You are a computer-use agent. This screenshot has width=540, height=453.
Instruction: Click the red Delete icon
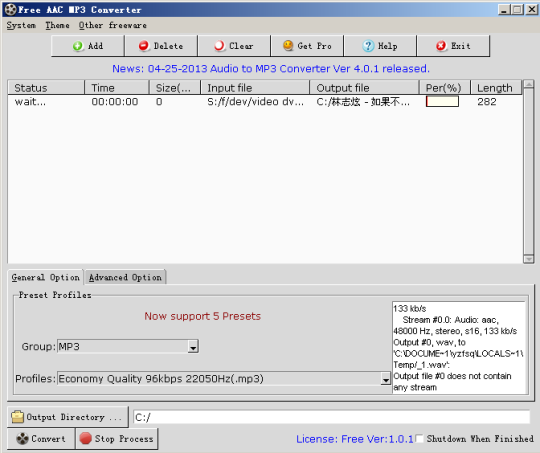144,46
